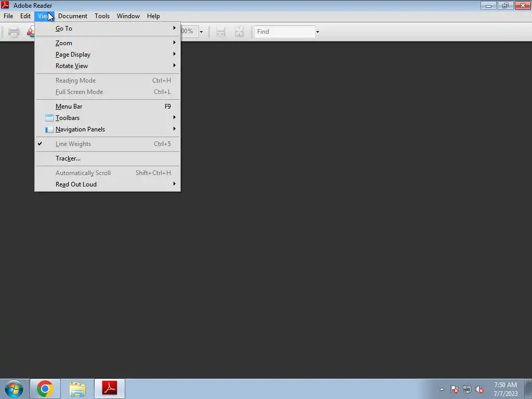532x399 pixels.
Task: Click the Action Center flag icon
Action: point(455,389)
